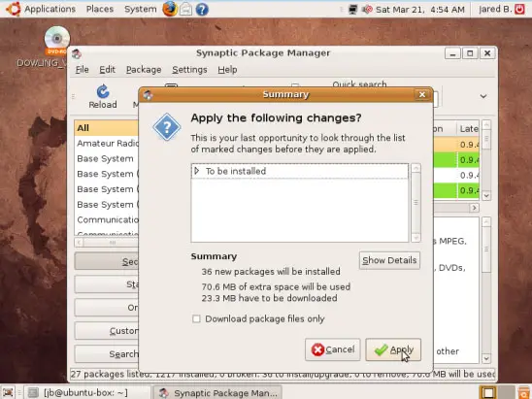Click the Latest Version column header
This screenshot has height=399, width=532.
tap(468, 128)
